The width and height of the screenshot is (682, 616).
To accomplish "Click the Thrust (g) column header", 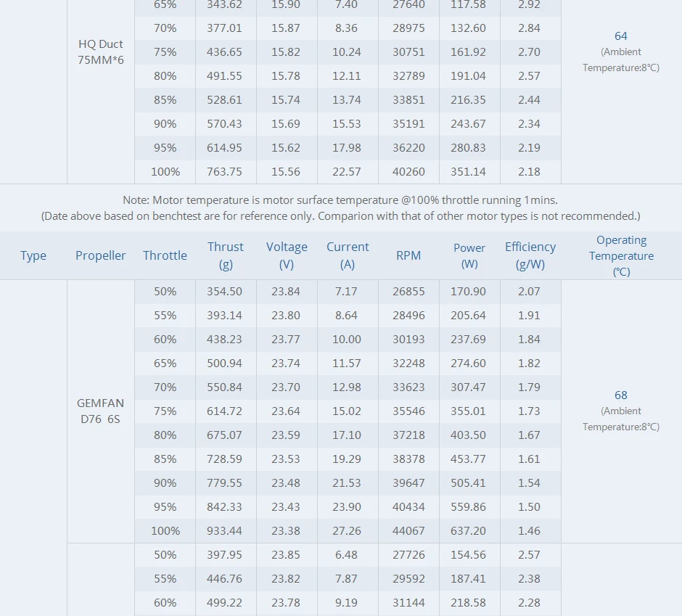I will click(226, 255).
